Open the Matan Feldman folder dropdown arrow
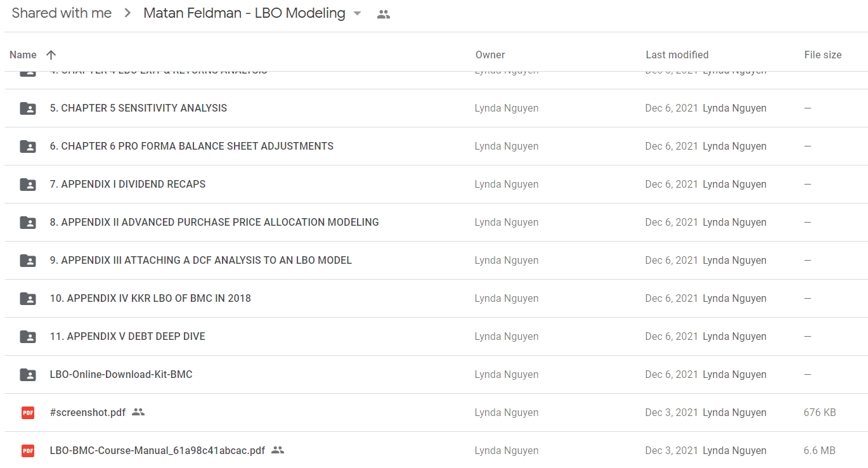This screenshot has width=868, height=468. click(357, 13)
